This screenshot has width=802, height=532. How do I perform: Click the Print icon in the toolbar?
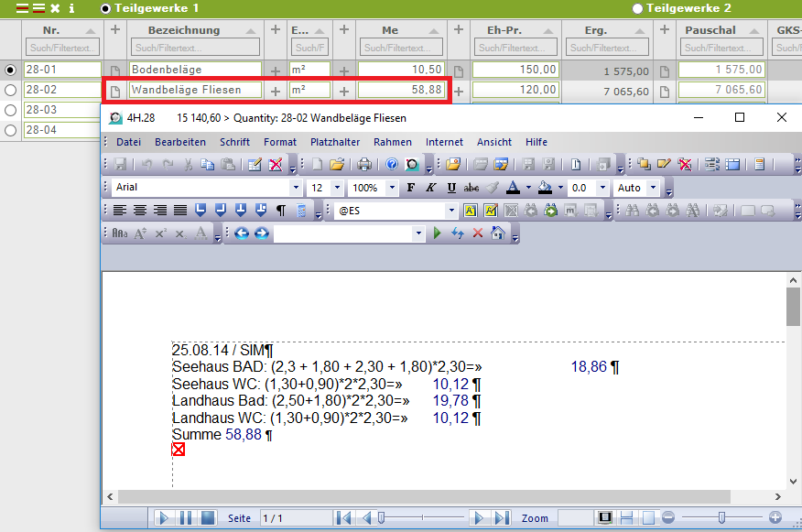point(364,165)
